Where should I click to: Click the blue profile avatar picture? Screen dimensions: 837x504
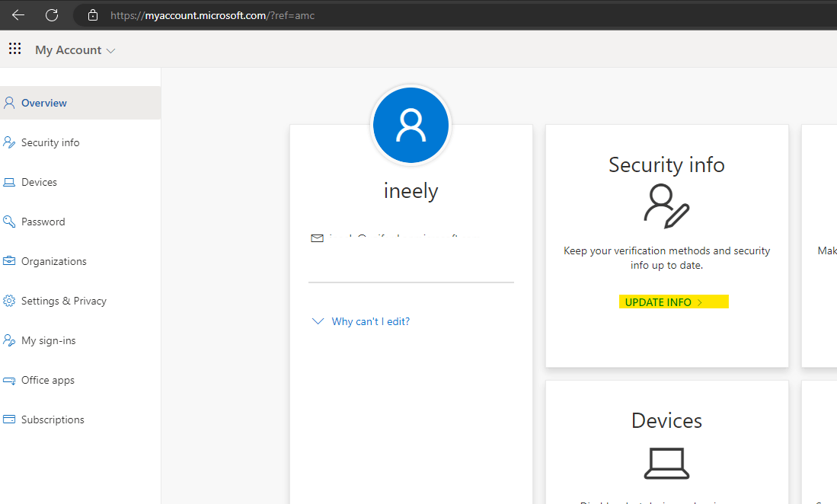(411, 126)
